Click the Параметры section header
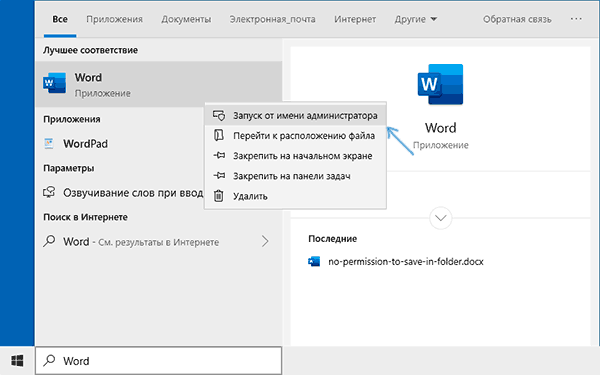The image size is (600, 375). (68, 168)
